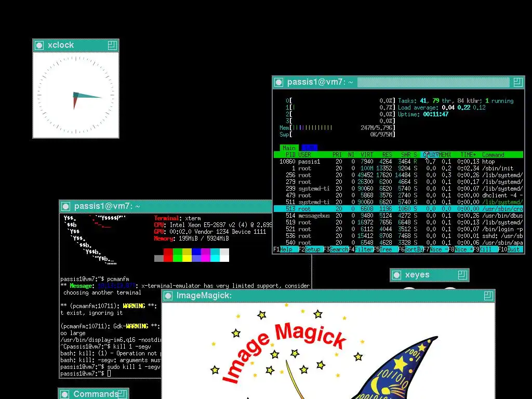This screenshot has width=532, height=399.
Task: Maximize the htop terminal window
Action: click(518, 82)
